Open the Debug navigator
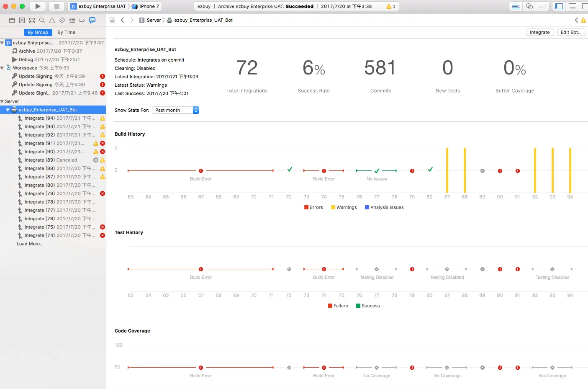 click(x=72, y=20)
